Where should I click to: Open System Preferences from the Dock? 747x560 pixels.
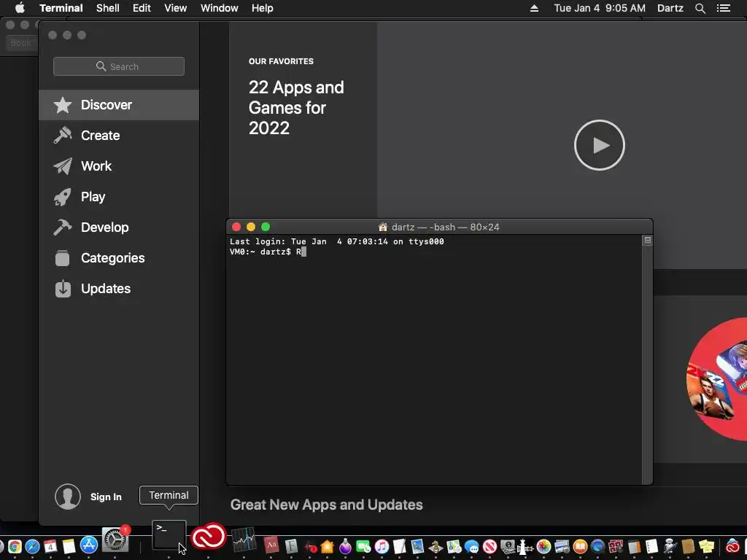click(115, 540)
